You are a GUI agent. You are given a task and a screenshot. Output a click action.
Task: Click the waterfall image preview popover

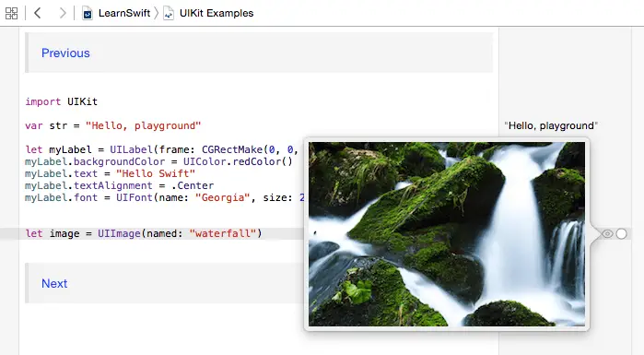[x=447, y=234]
